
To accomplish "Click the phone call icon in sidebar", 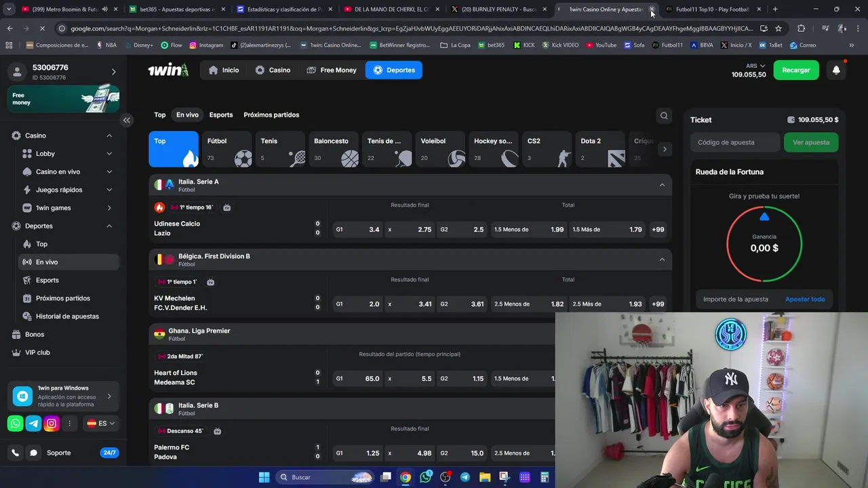I will coord(16,453).
